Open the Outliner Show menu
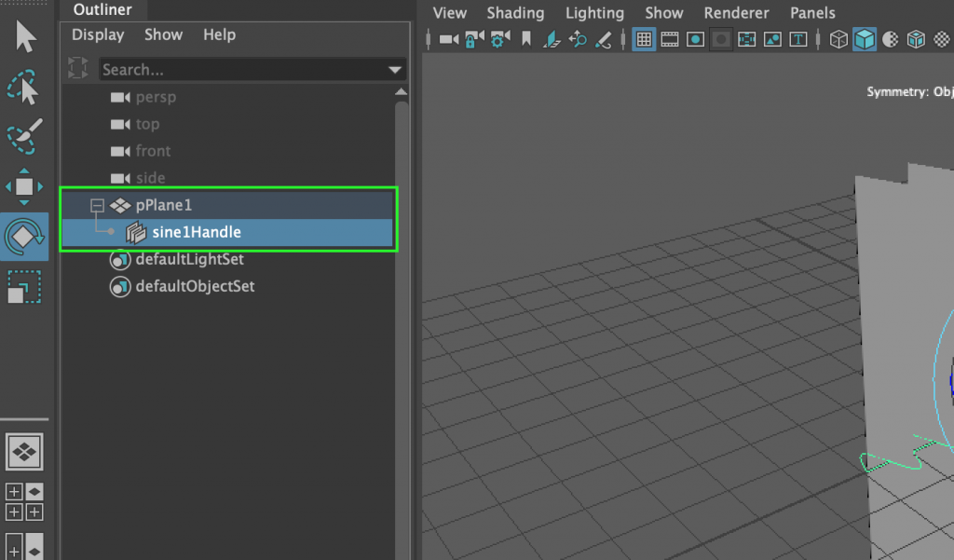 163,34
